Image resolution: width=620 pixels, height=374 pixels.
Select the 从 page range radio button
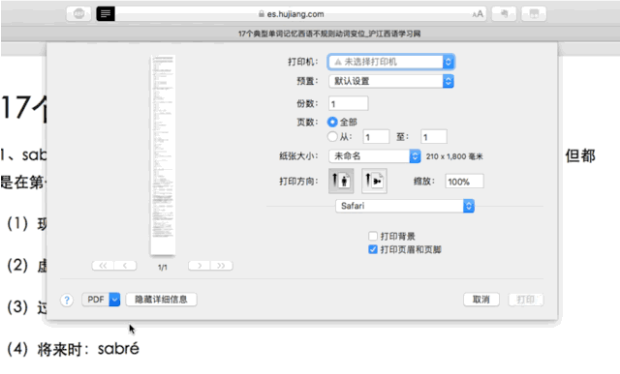coord(333,137)
